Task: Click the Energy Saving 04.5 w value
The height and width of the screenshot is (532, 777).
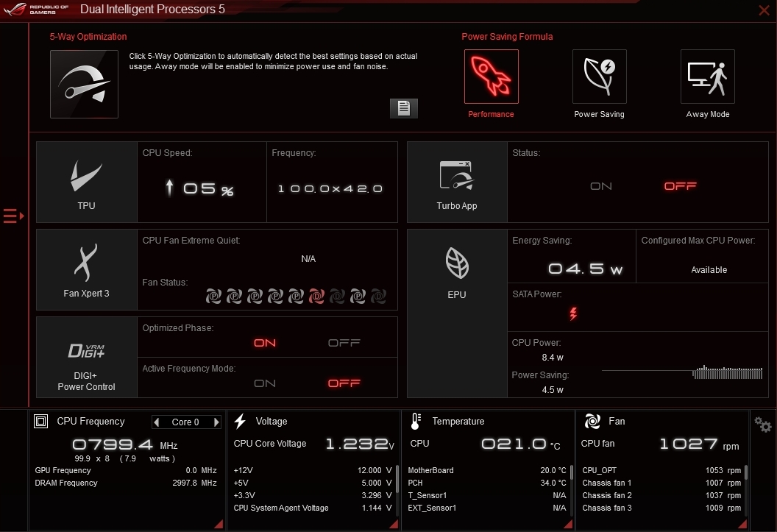Action: (585, 269)
